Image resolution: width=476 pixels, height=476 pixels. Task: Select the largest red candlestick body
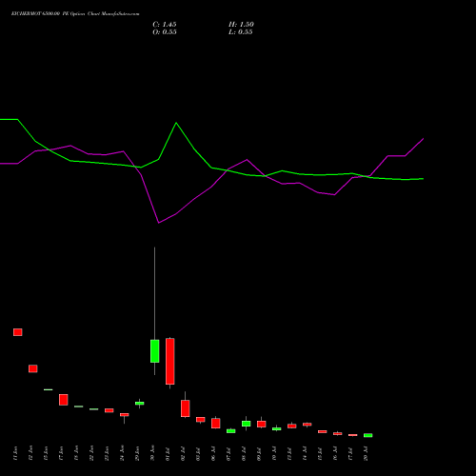(170, 362)
